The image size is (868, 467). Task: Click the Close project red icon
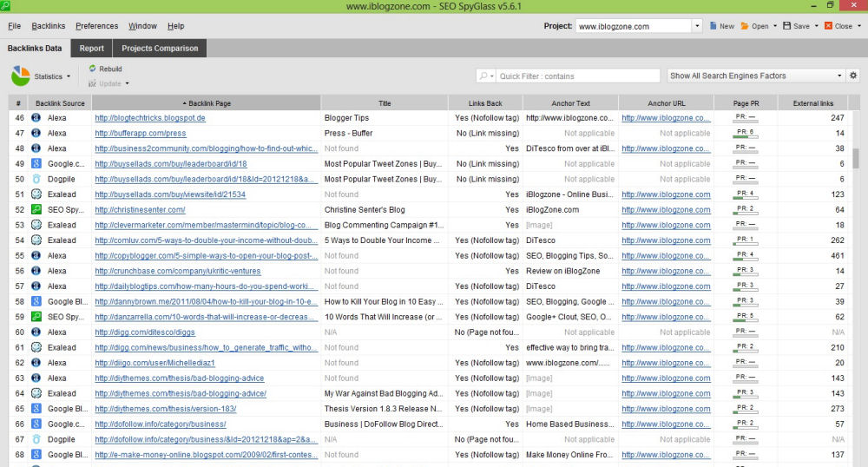pos(828,25)
